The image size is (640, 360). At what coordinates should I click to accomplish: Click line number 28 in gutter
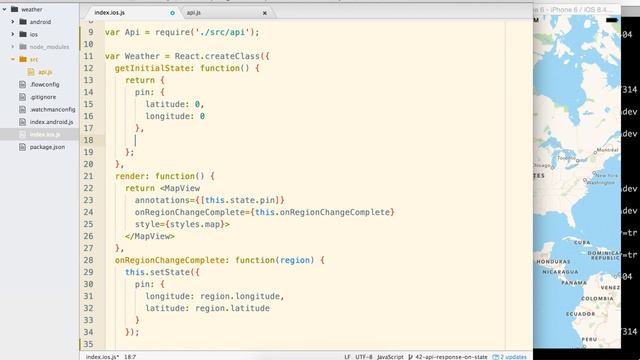point(89,260)
